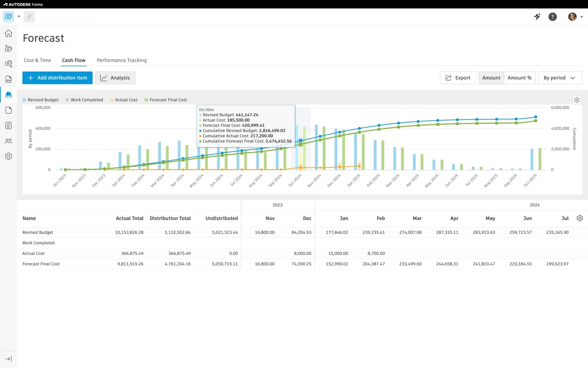
Task: Open the Home icon in sidebar
Action: pos(9,33)
